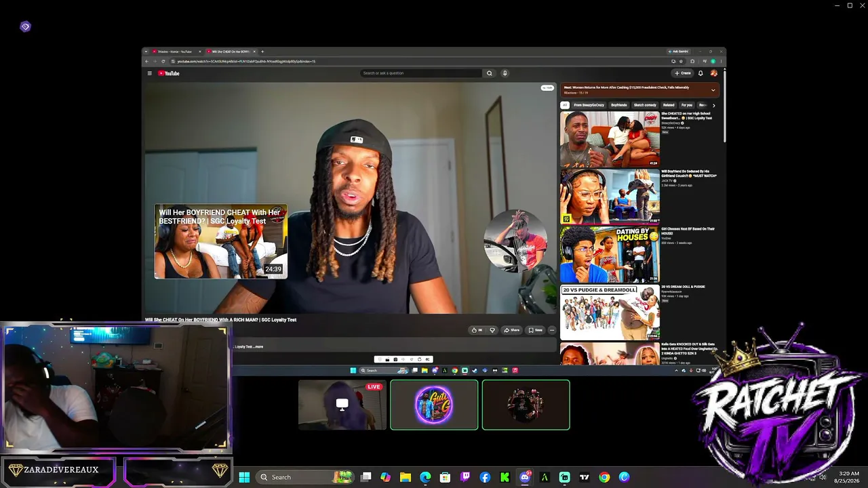Viewport: 868px width, 488px height.
Task: Switch to the first YouTube tab
Action: [175, 52]
